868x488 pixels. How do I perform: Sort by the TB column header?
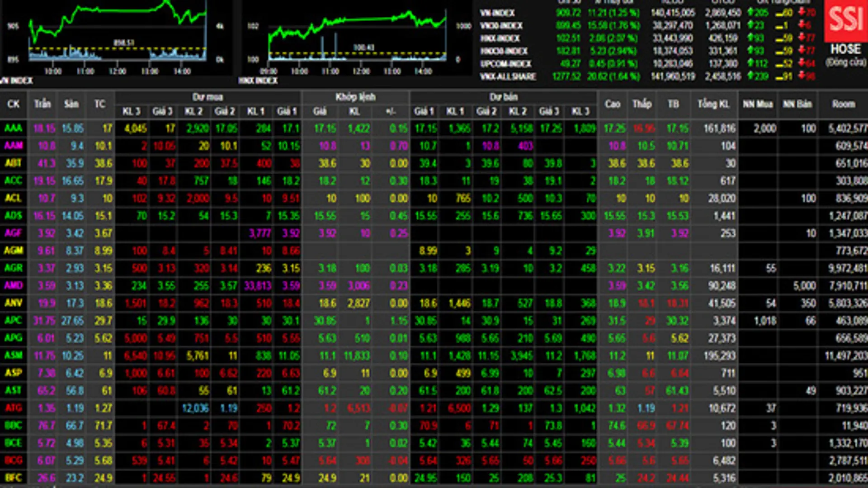pos(673,104)
